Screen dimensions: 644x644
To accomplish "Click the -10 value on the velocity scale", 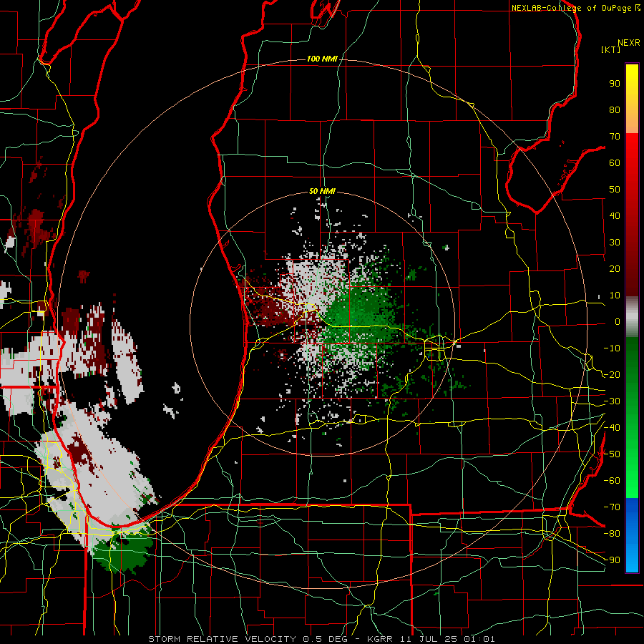I will (612, 348).
